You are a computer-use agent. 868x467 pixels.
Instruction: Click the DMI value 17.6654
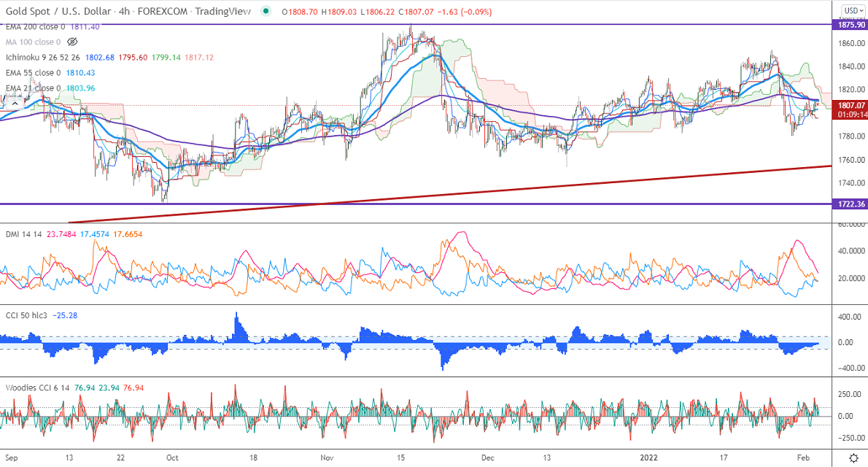click(x=128, y=234)
